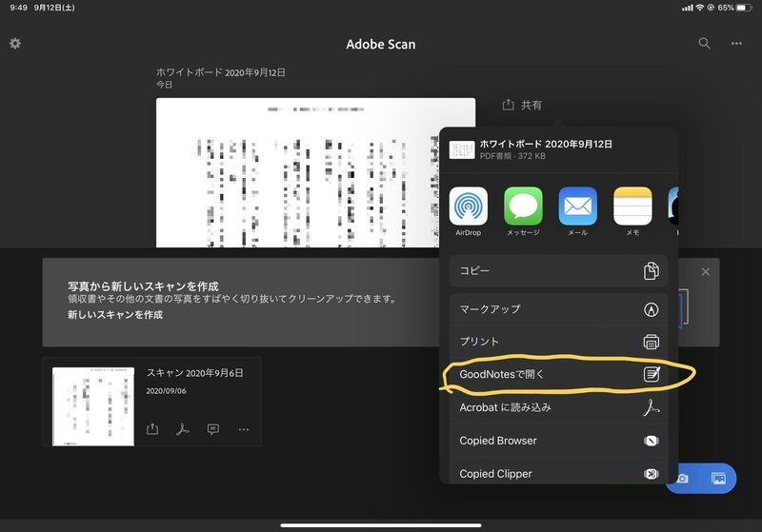Tap the Wi-Fi indicator in status bar
The width and height of the screenshot is (762, 532).
pos(699,8)
